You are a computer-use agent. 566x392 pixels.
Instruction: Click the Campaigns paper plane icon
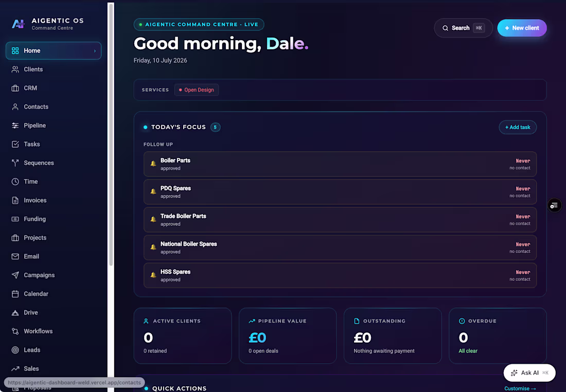(x=15, y=275)
